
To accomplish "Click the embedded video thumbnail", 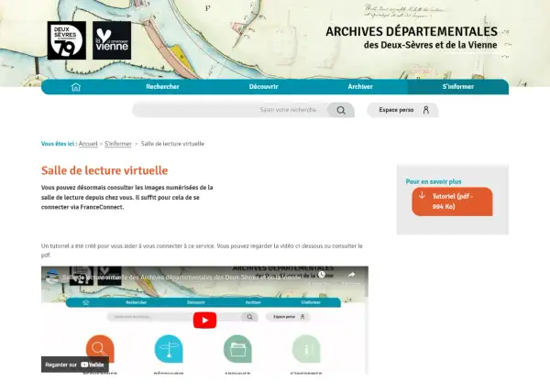I will tap(204, 320).
